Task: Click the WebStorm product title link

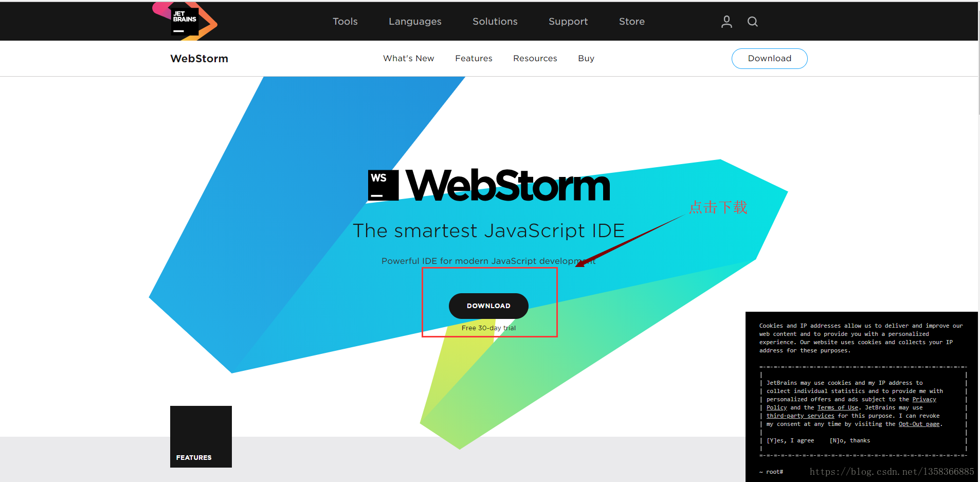Action: click(x=199, y=58)
